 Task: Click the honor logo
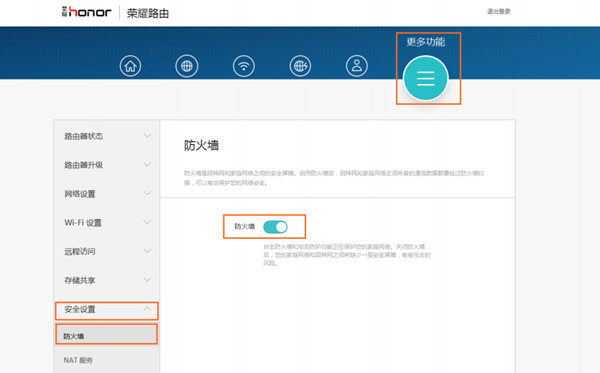tap(86, 12)
